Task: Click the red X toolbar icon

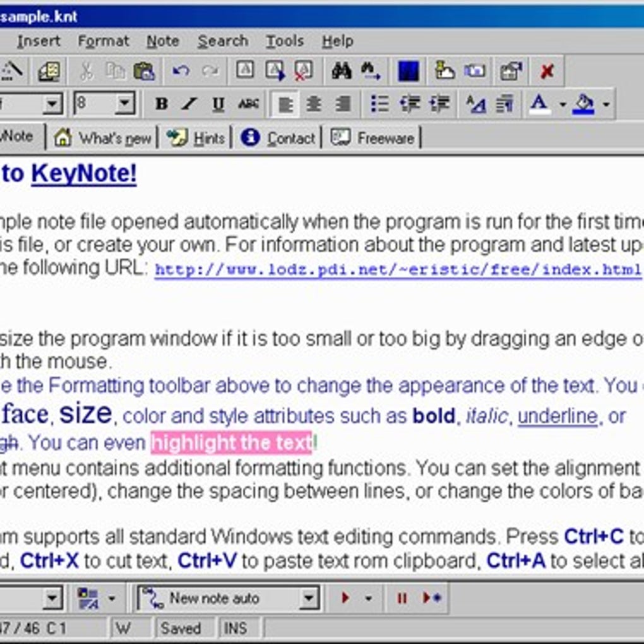Action: point(547,71)
